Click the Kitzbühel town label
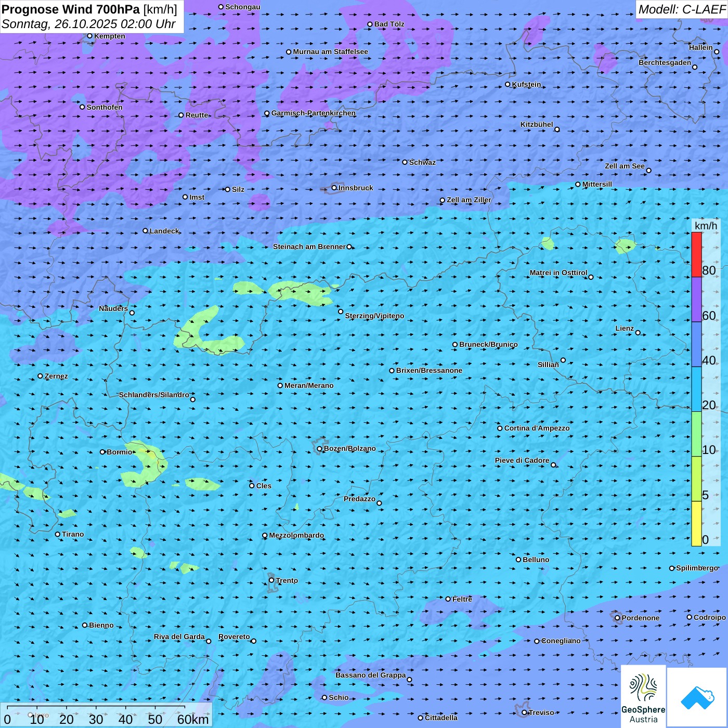Image resolution: width=728 pixels, height=728 pixels. (537, 124)
